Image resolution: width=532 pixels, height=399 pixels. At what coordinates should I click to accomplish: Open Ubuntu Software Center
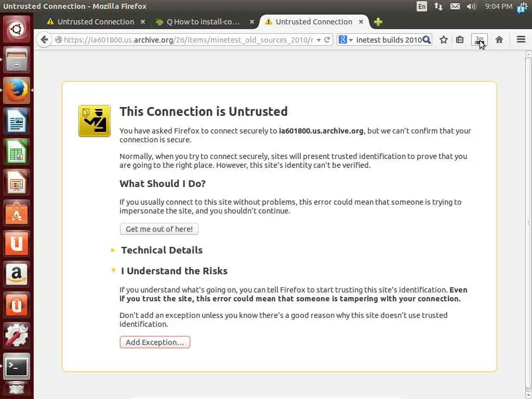(x=16, y=212)
